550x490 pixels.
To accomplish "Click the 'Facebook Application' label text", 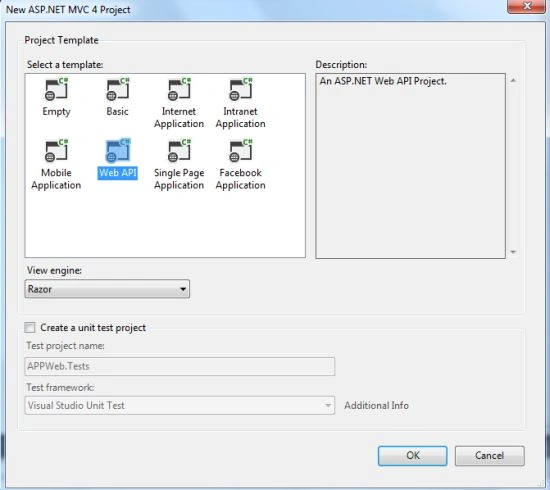I will 241,179.
